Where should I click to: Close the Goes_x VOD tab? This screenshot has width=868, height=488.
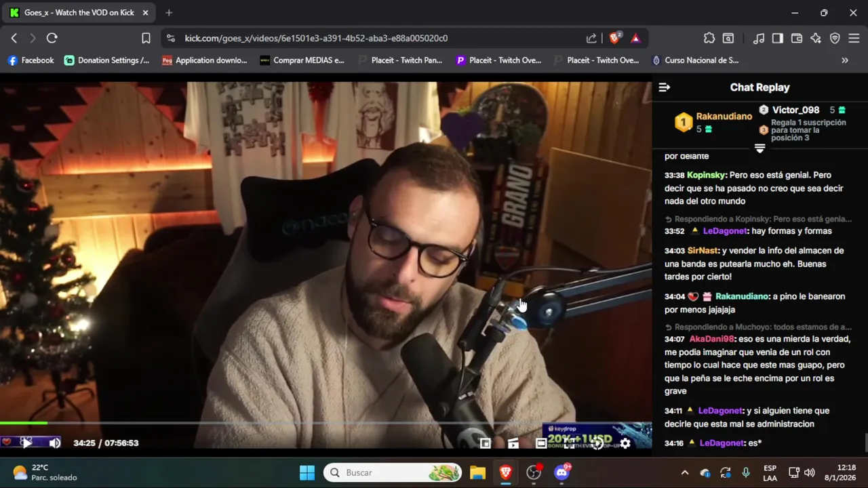tap(145, 12)
